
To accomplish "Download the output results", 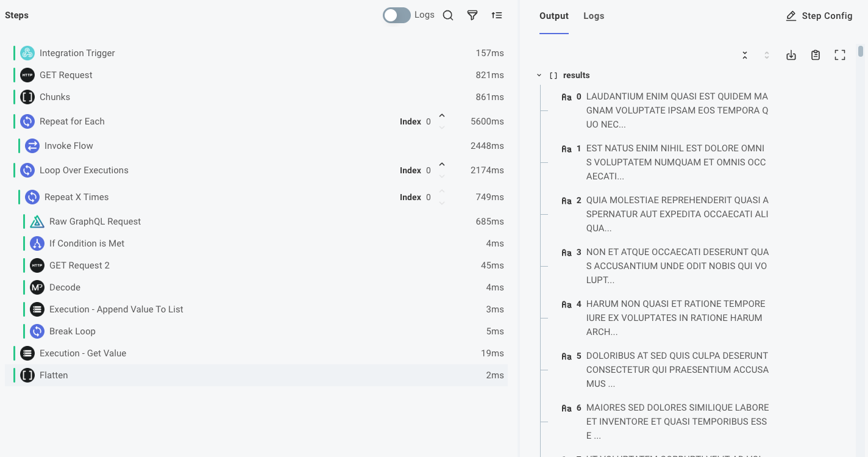I will 791,56.
